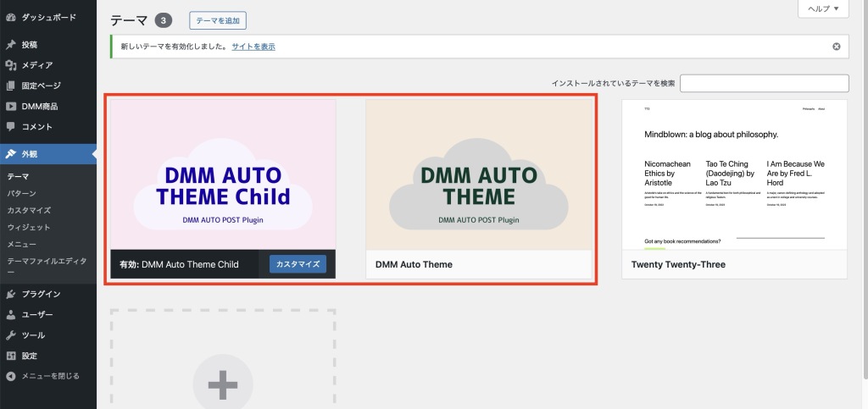Screen dimensions: 868x409
Task: Open the 固定ページ menu label
Action: [x=41, y=86]
